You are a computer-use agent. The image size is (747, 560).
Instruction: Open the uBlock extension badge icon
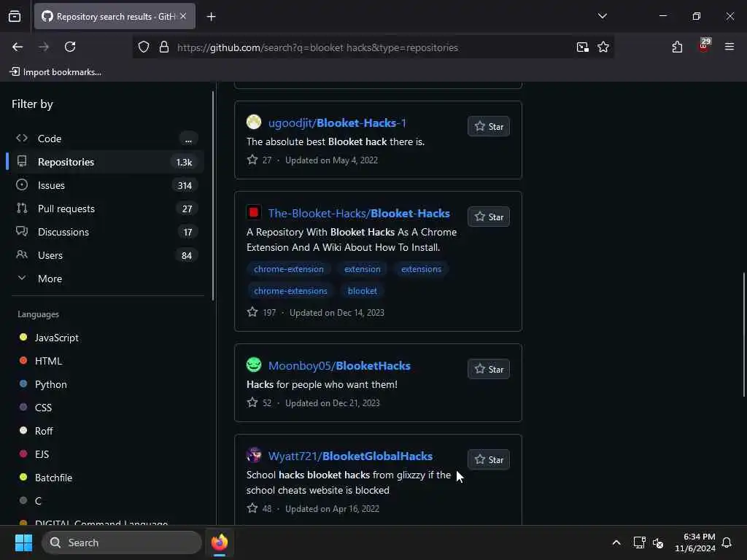pyautogui.click(x=704, y=46)
